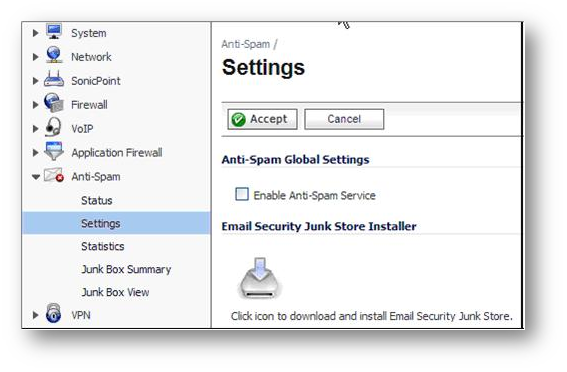Screen dimensions: 567x372
Task: Click the Cancel button
Action: 344,119
